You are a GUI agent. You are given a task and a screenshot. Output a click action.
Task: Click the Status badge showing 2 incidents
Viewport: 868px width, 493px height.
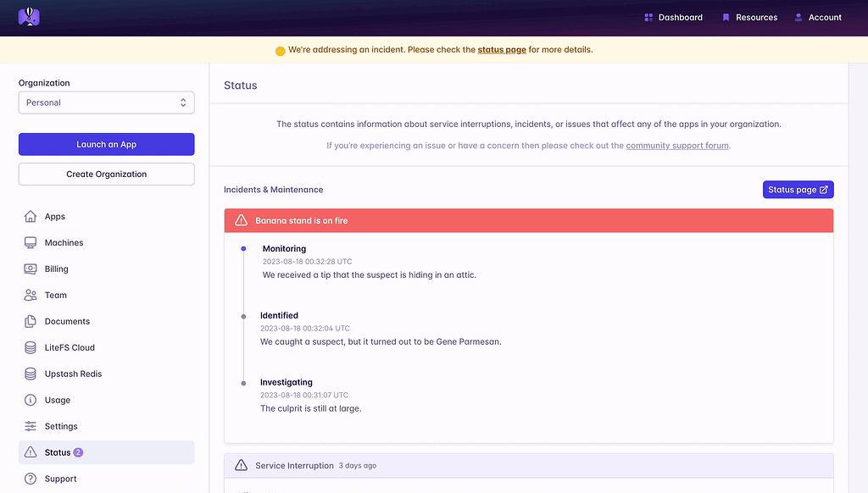[78, 452]
